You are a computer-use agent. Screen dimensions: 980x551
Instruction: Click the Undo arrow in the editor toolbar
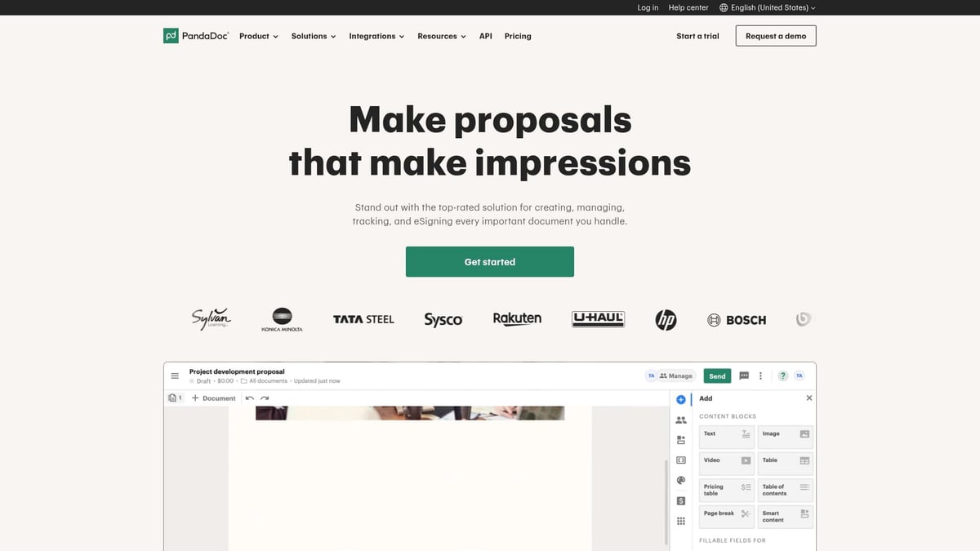click(x=250, y=398)
